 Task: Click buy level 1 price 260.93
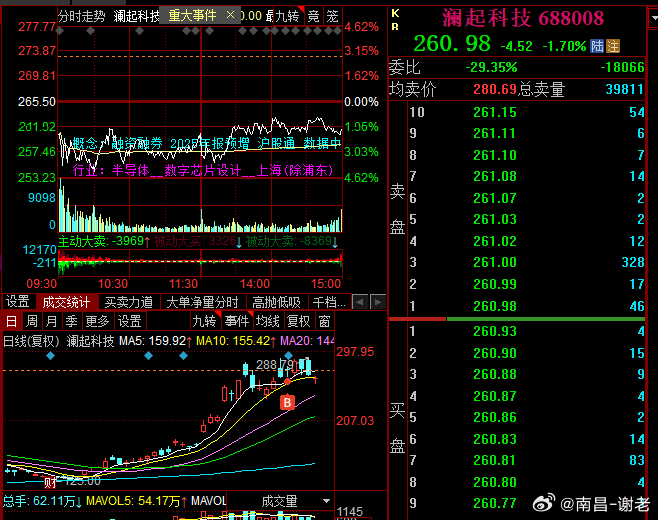[495, 331]
